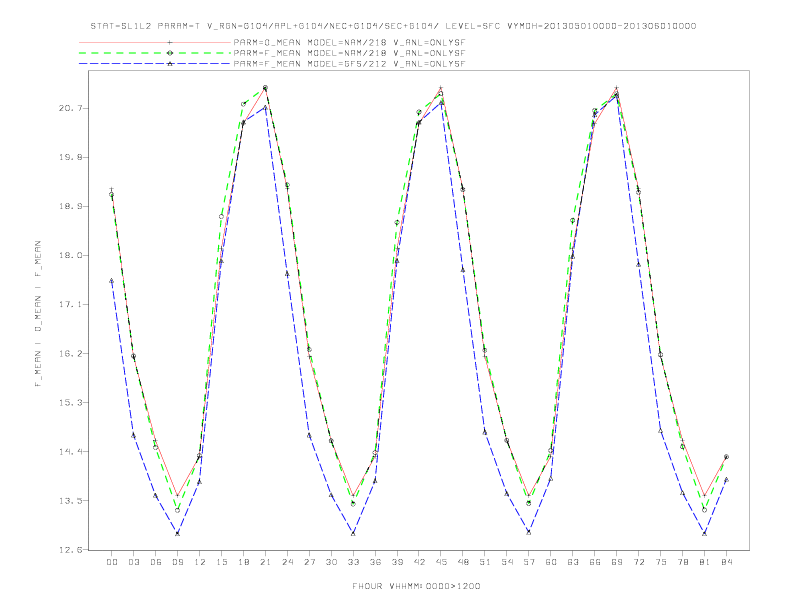Screen dimensions: 792x612
Task: Click x-axis tick label 30
Action: point(331,562)
